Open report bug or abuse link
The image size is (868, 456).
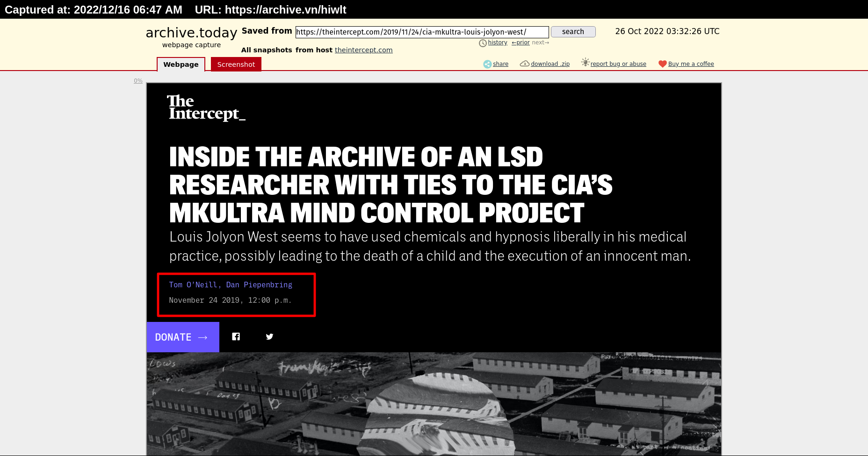(618, 64)
